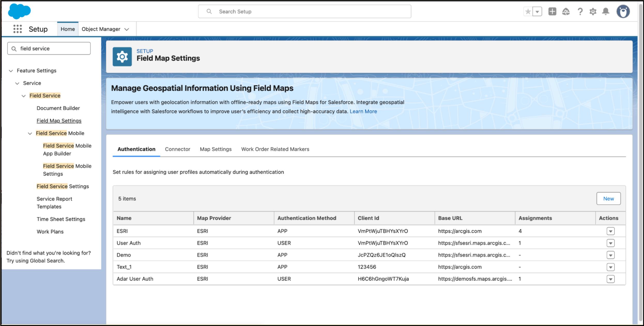Viewport: 644px width, 326px height.
Task: Select the Authentication tab
Action: 136,149
